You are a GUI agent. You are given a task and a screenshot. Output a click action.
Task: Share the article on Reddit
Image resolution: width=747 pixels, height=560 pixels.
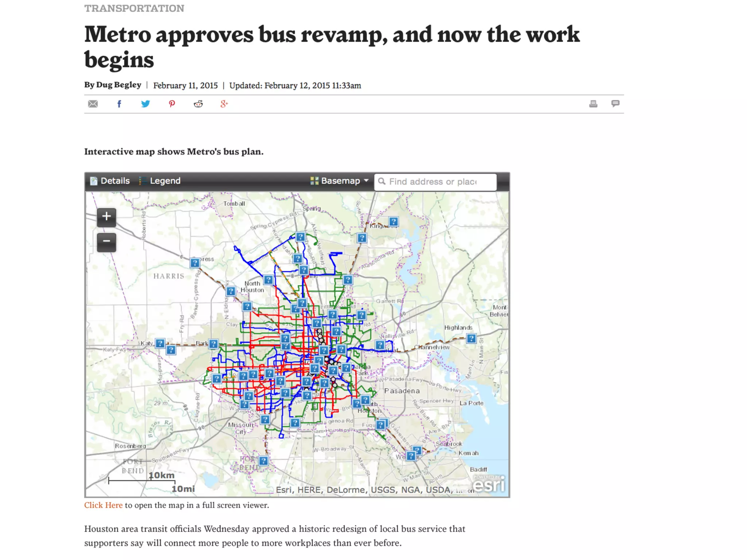click(x=198, y=104)
